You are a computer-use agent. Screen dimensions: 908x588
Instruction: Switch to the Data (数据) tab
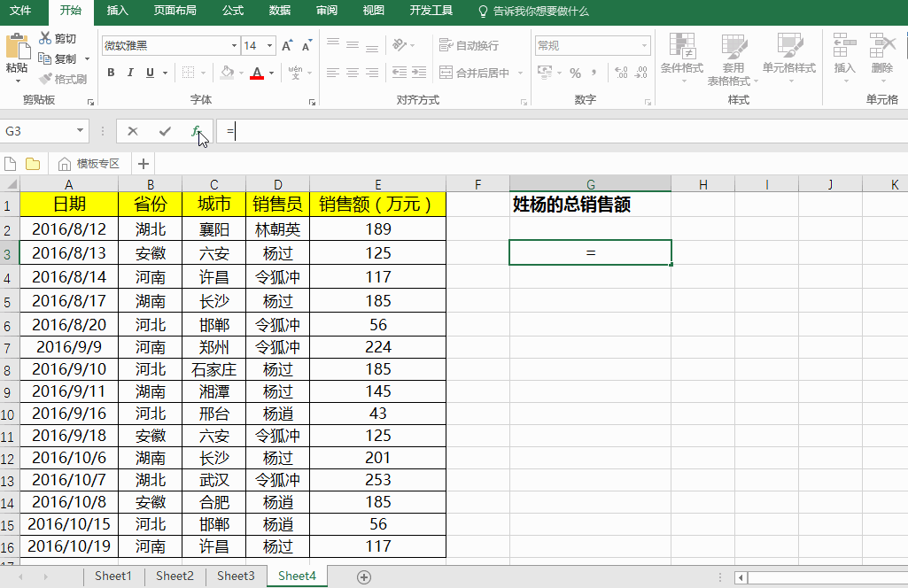click(280, 11)
